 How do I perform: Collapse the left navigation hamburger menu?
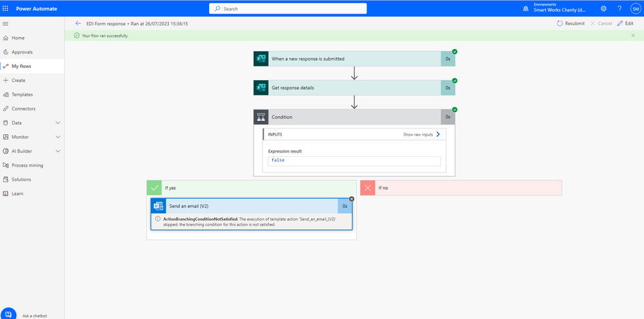[x=5, y=24]
